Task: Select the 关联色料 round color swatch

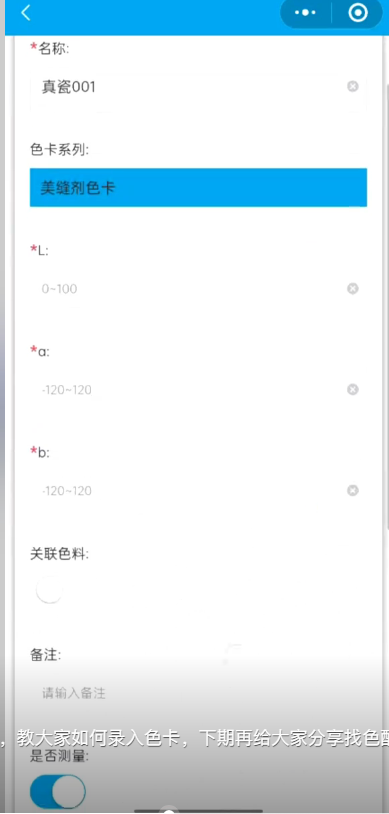Action: 49,590
